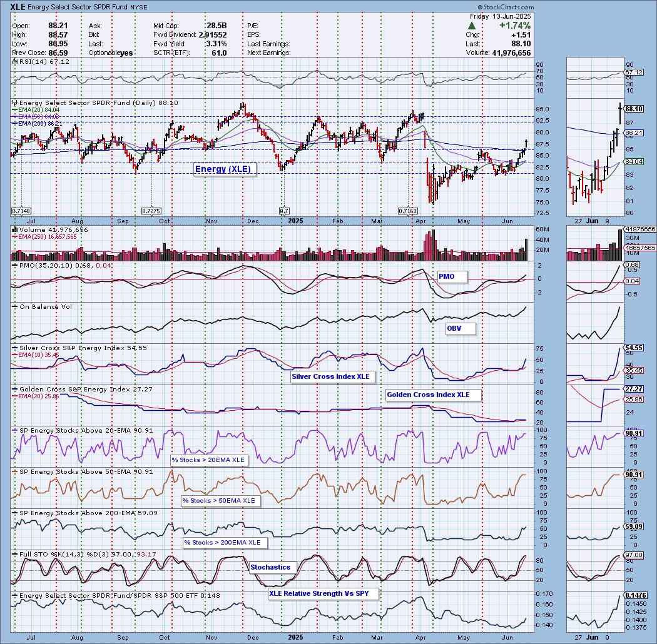The height and width of the screenshot is (644, 657).
Task: Click the 0.7163 marker on price chart
Action: 408,211
